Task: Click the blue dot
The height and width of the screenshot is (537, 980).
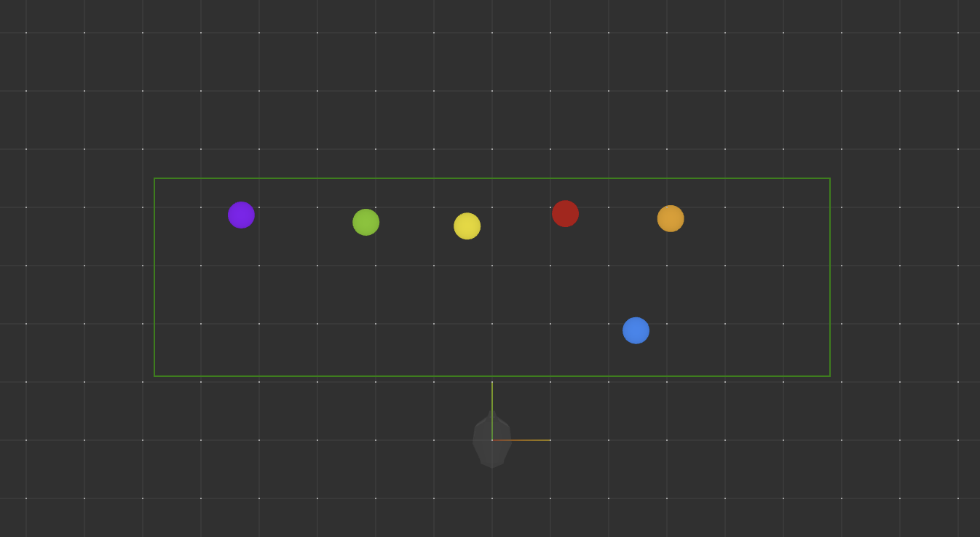Action: click(636, 330)
